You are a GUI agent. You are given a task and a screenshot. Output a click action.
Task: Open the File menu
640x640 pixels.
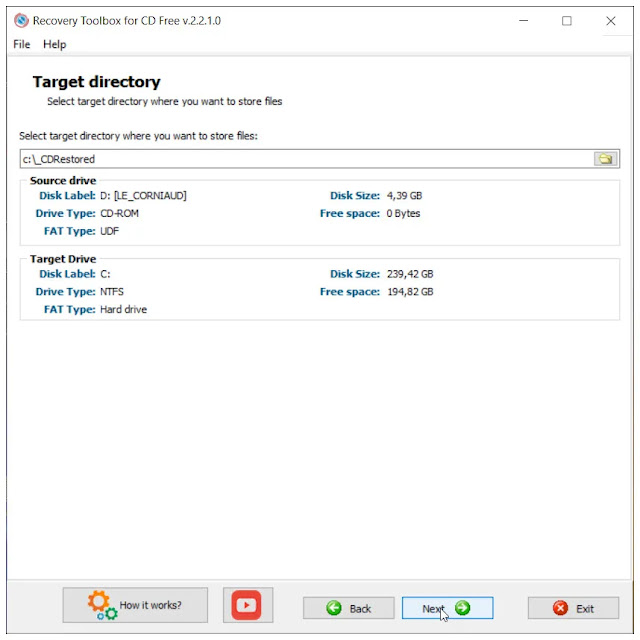(x=22, y=44)
